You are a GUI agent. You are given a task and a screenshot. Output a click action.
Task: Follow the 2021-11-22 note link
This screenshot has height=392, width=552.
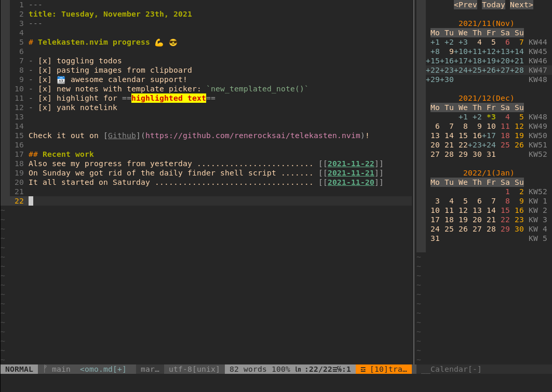pyautogui.click(x=351, y=164)
